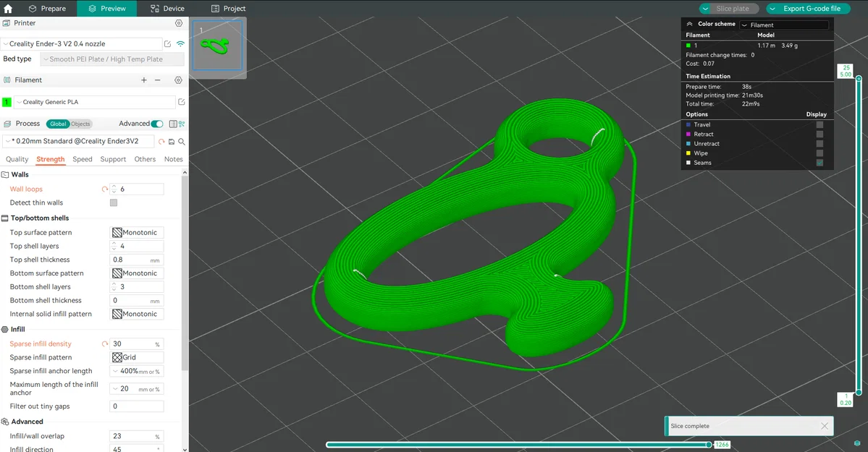Viewport: 868px width, 452px height.
Task: Remove a filament with the minus icon
Action: [158, 80]
